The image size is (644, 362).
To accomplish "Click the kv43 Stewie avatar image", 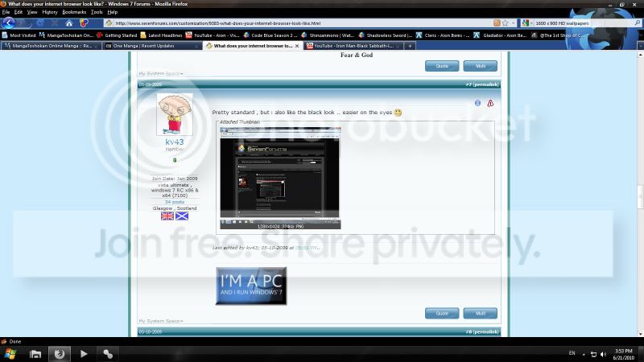I will (x=175, y=114).
